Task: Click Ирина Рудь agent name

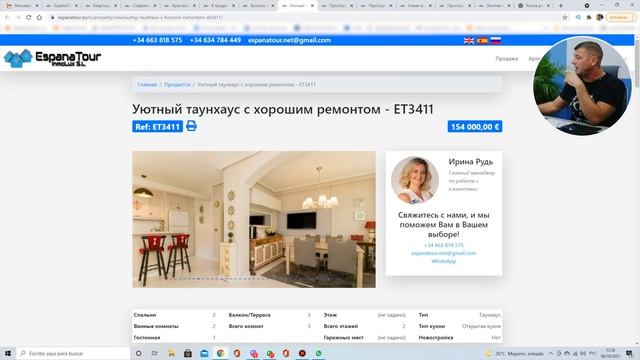Action: 471,162
